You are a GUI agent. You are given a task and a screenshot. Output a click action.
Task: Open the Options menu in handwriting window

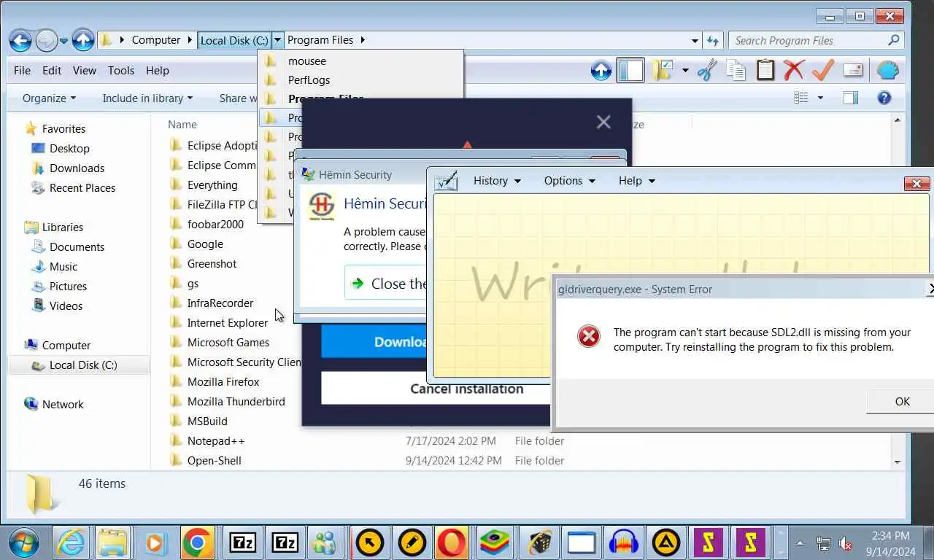(569, 181)
